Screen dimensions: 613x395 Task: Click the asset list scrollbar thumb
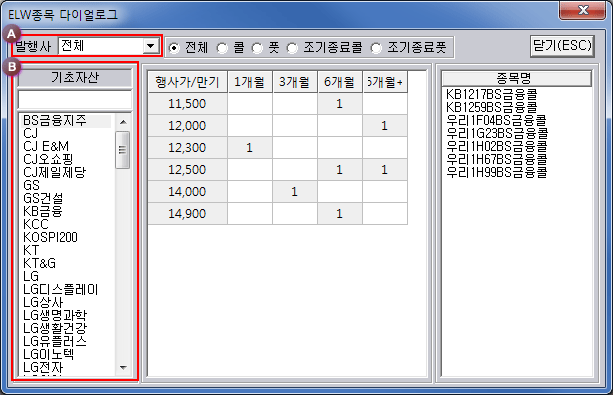[x=123, y=150]
